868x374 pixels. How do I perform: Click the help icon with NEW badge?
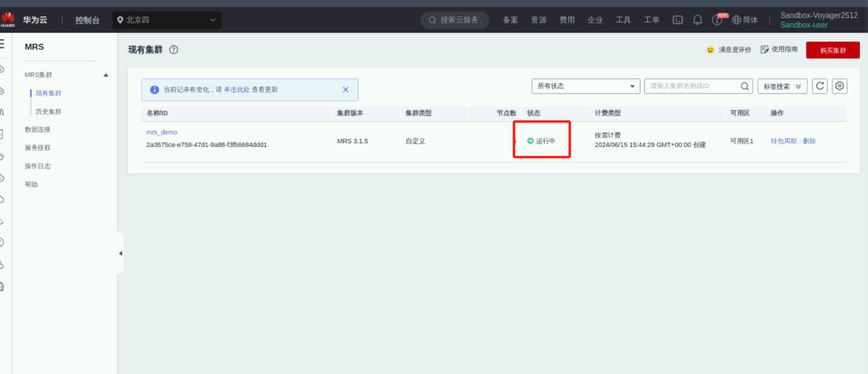point(717,20)
